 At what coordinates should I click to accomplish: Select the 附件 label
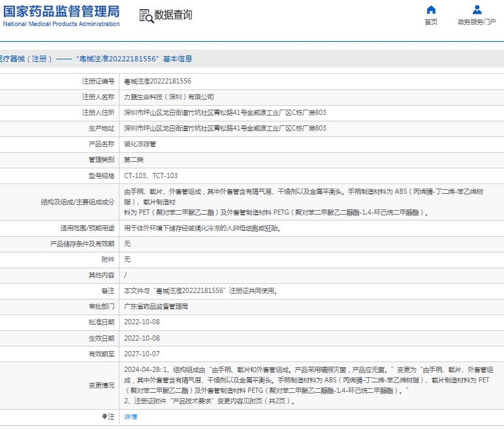tap(108, 259)
